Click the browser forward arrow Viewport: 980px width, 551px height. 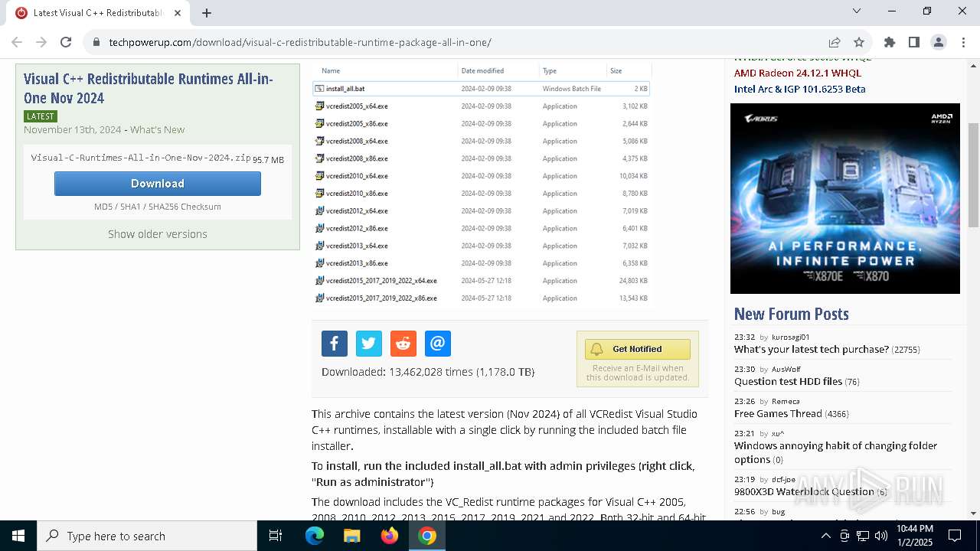pyautogui.click(x=41, y=43)
